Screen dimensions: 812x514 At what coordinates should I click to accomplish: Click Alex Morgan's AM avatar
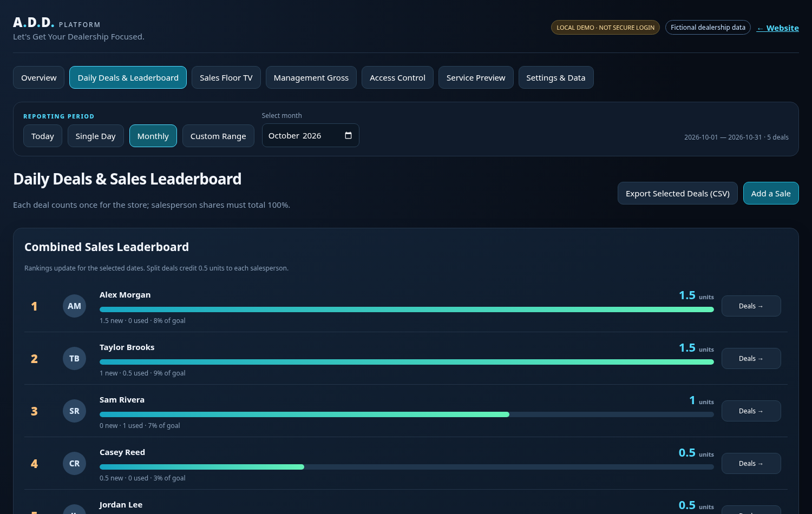[x=74, y=306]
